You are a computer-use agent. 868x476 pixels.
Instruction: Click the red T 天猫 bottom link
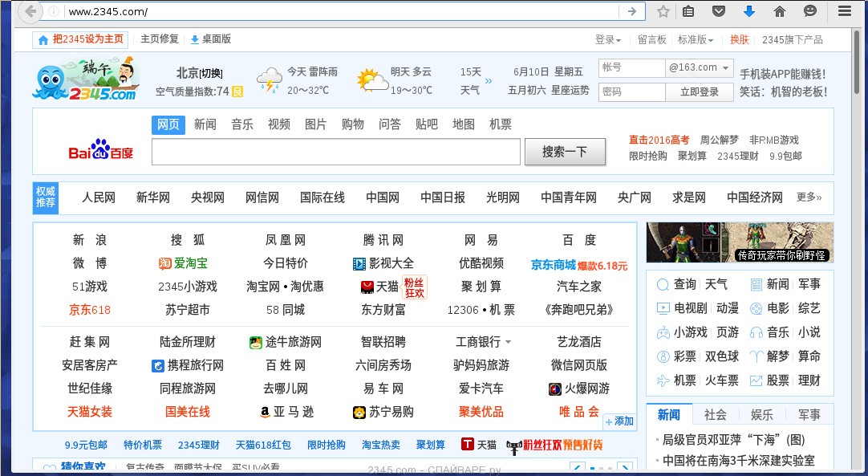pyautogui.click(x=479, y=445)
